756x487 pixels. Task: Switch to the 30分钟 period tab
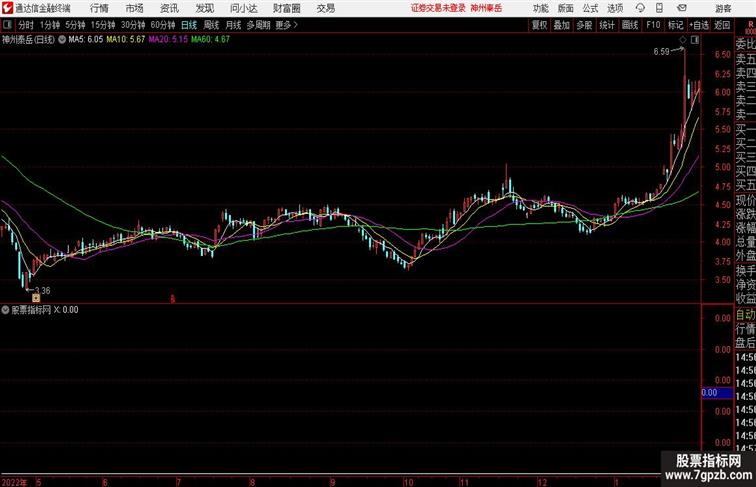pyautogui.click(x=133, y=25)
